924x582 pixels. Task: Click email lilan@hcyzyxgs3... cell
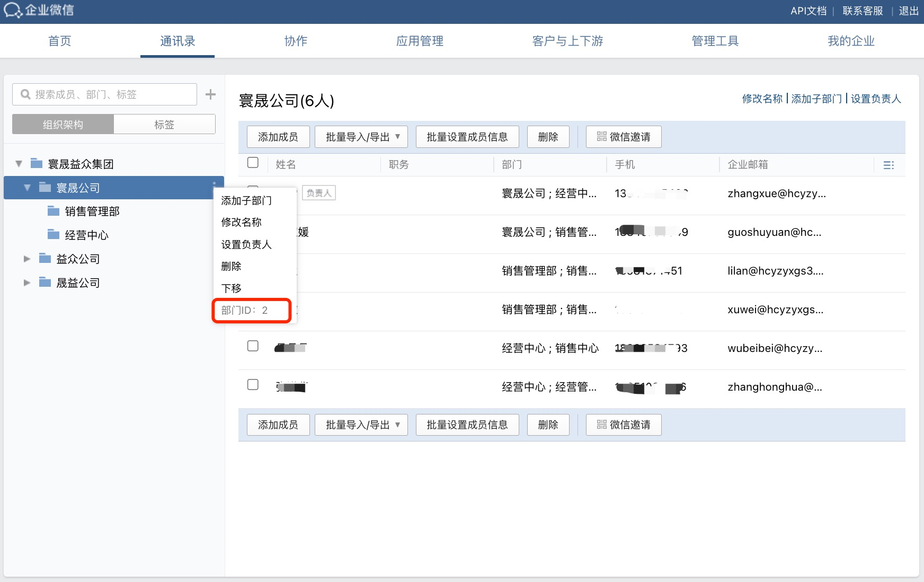pos(776,271)
